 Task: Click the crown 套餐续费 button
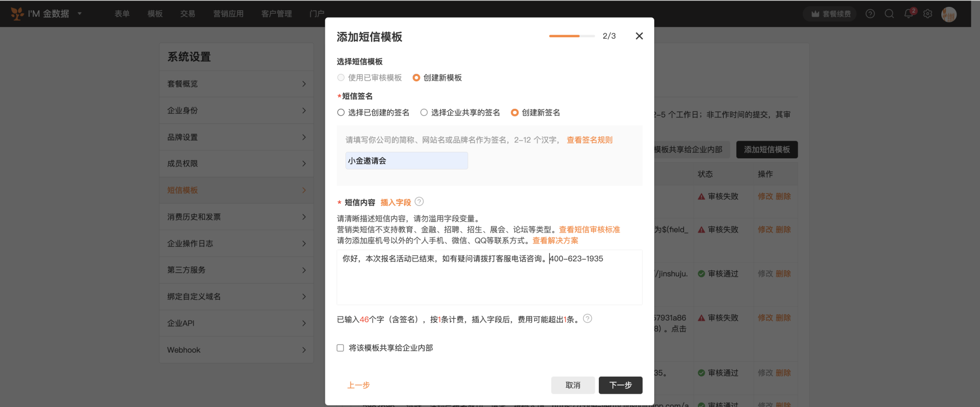pos(830,14)
